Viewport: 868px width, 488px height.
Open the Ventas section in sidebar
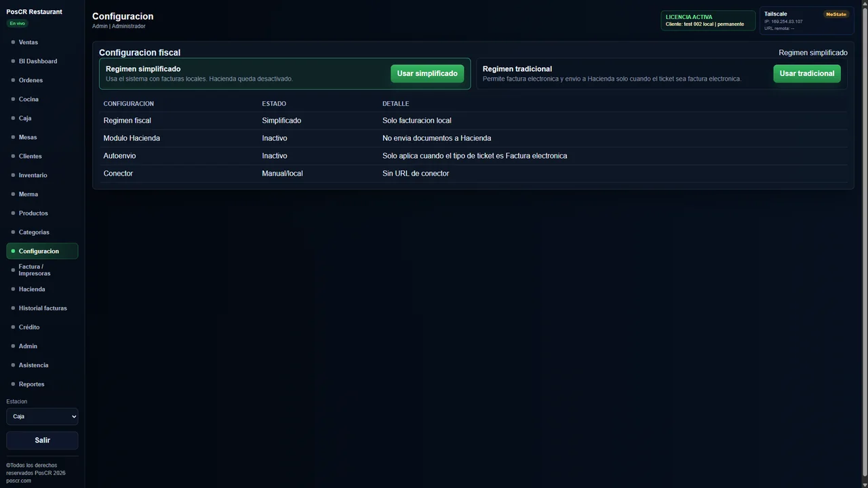pyautogui.click(x=42, y=42)
